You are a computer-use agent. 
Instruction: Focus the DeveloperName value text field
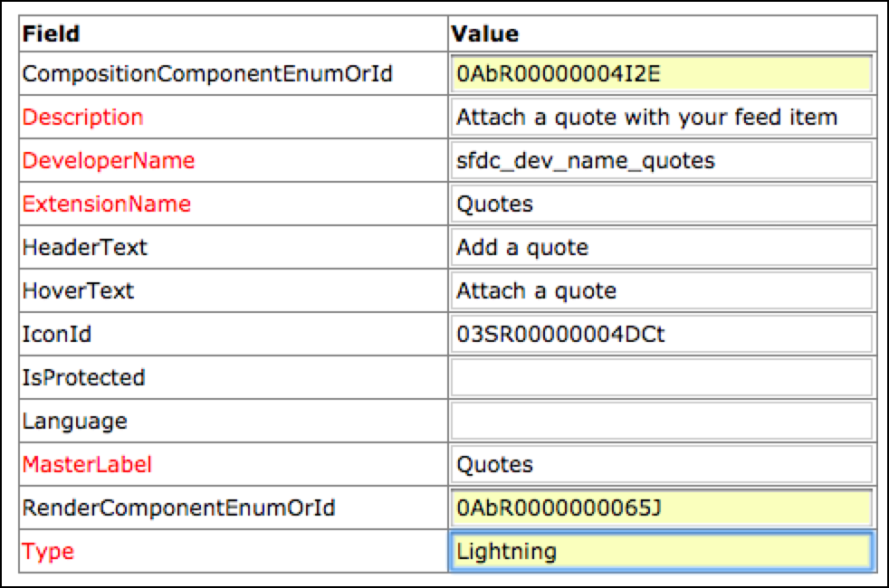(661, 161)
